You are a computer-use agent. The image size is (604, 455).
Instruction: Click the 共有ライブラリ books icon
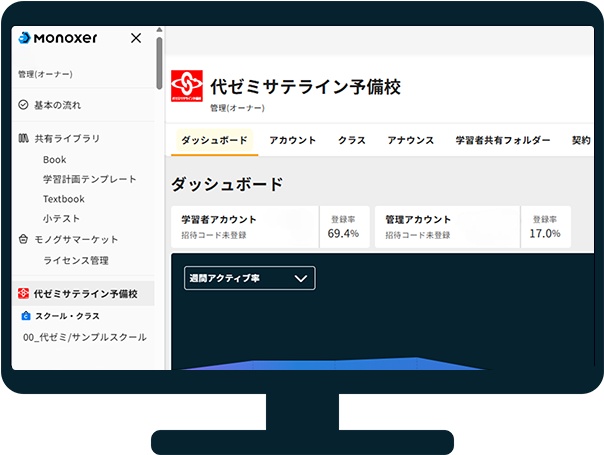23,138
